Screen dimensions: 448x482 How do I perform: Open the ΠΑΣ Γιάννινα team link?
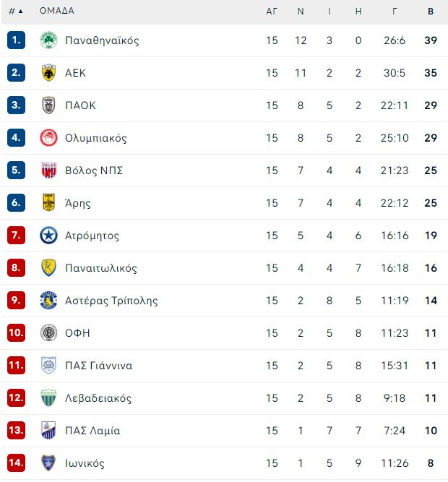coord(99,366)
